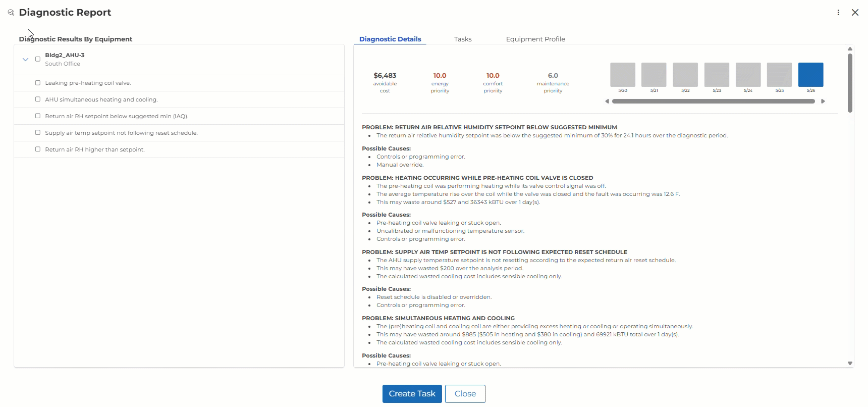Select the 5/22 date tile

click(x=685, y=75)
